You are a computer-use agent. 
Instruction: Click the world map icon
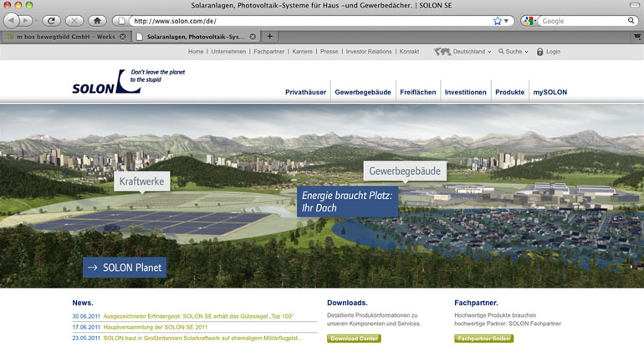click(442, 52)
